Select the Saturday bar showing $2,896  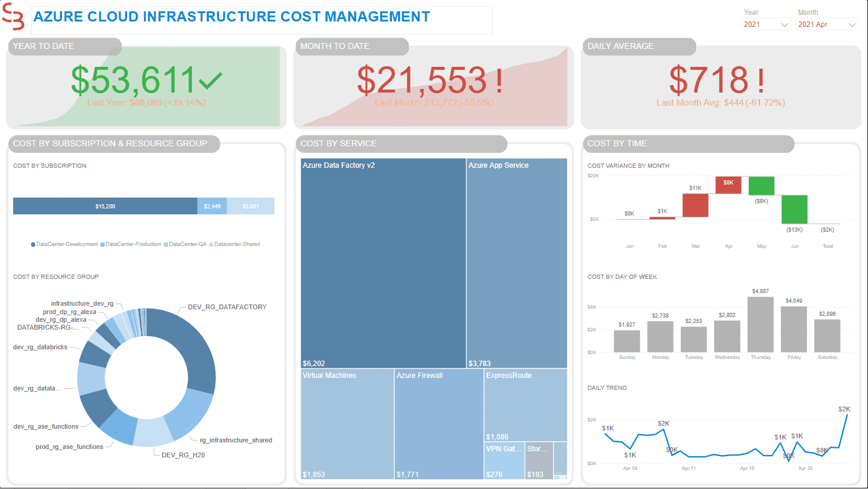827,336
